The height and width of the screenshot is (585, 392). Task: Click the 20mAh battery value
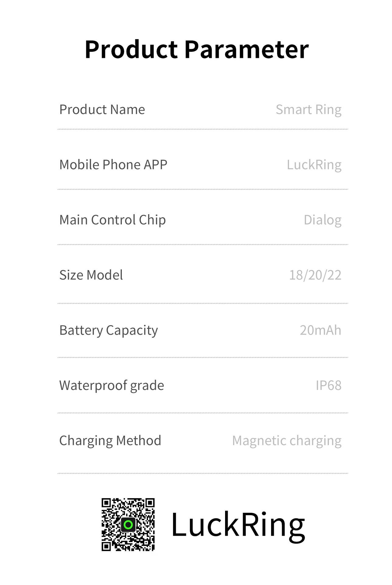[320, 330]
